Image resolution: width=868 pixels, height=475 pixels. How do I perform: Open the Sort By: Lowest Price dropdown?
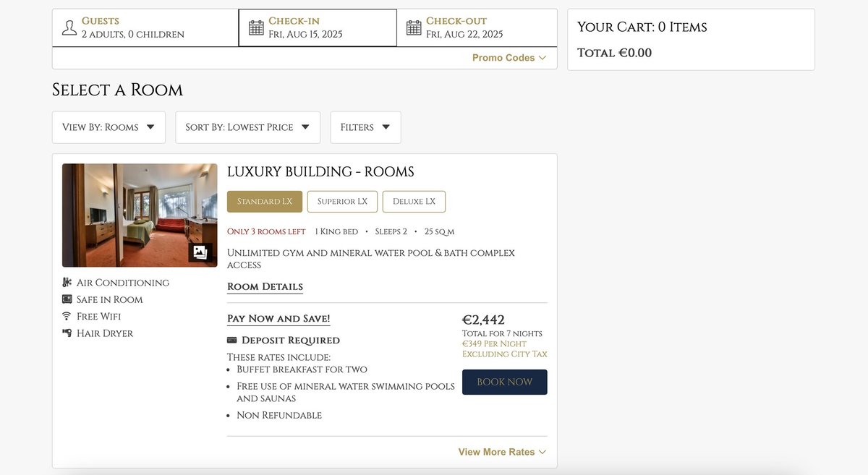coord(247,127)
